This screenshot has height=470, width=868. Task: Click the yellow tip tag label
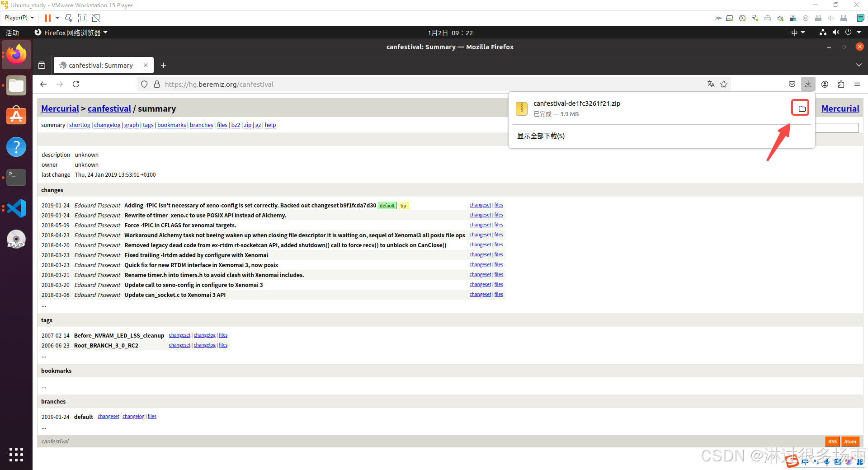(403, 206)
